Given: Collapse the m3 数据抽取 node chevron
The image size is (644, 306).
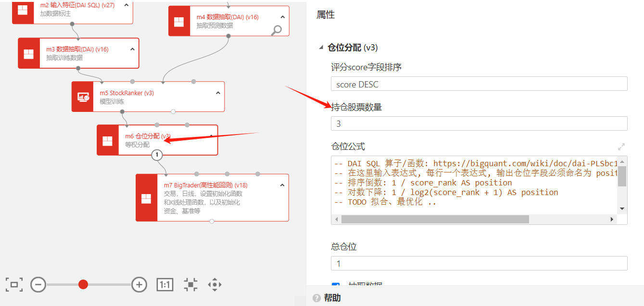Looking at the screenshot, I should 132,49.
